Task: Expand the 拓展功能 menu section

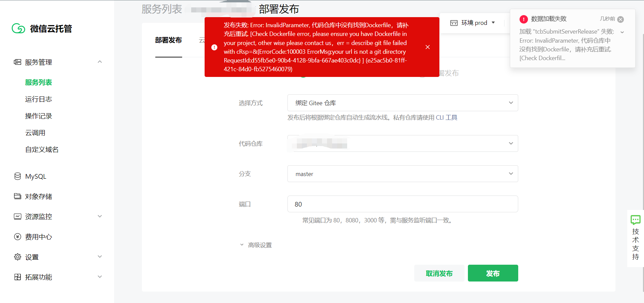Action: [x=100, y=277]
